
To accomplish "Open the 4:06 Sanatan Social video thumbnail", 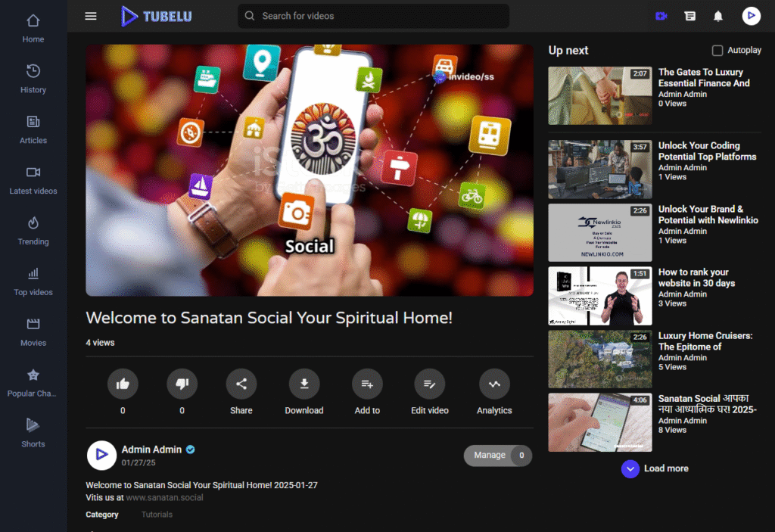I will point(600,422).
